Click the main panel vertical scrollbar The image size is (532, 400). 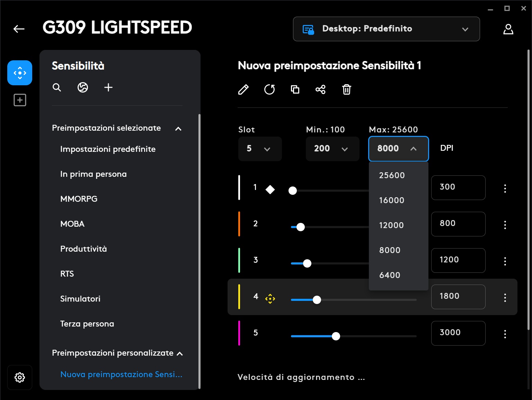coord(528,190)
